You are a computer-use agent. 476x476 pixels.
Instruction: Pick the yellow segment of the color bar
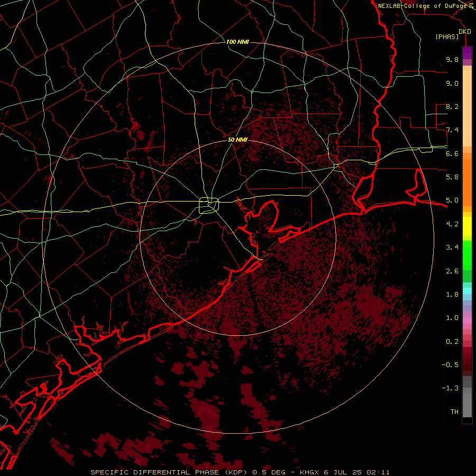[x=467, y=226]
